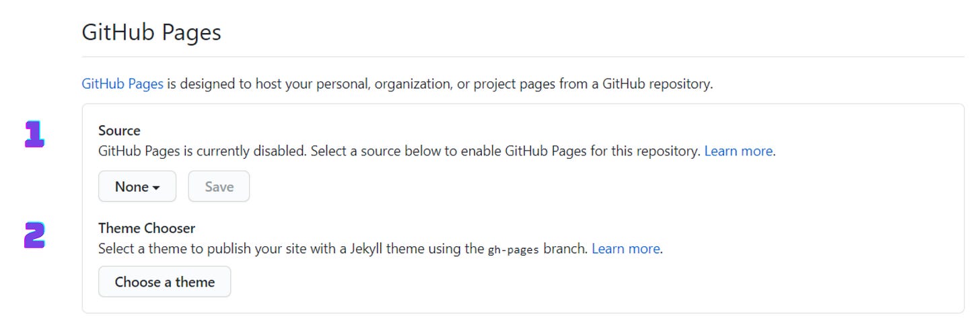
Task: Click the purple number 2 marker
Action: tap(34, 235)
